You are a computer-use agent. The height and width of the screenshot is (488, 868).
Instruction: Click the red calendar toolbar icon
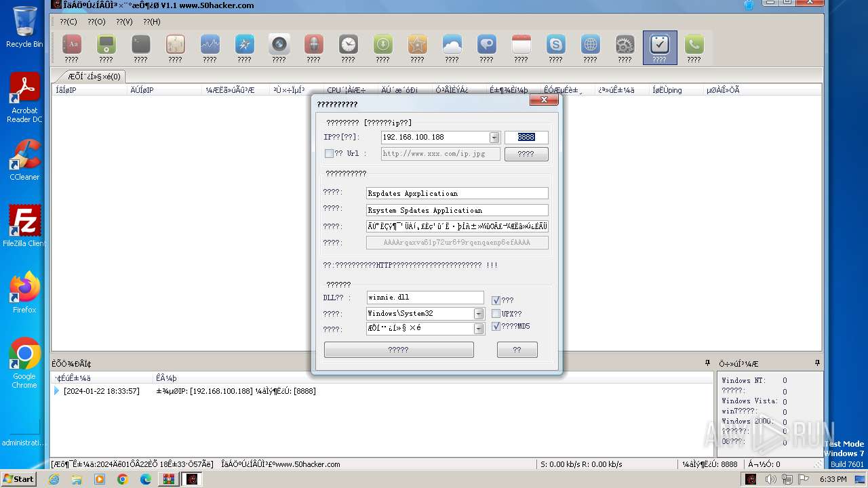521,45
